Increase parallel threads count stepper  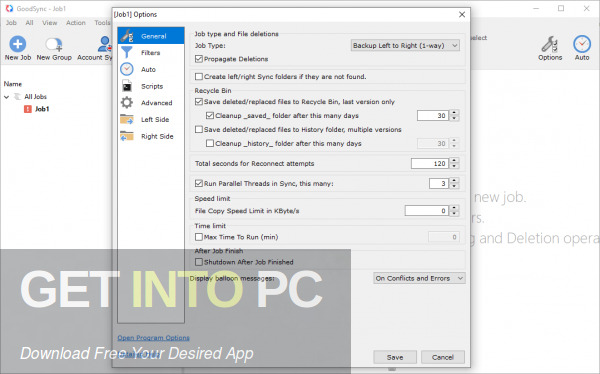[454, 181]
